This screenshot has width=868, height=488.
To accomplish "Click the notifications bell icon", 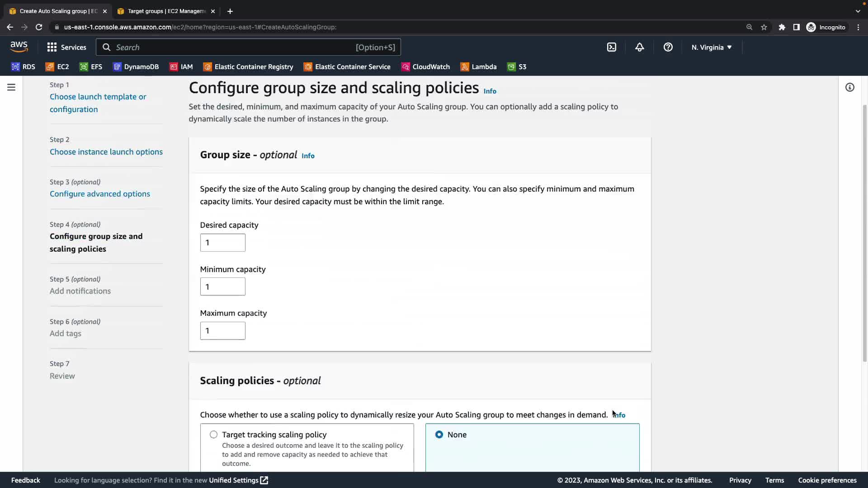I will 639,47.
